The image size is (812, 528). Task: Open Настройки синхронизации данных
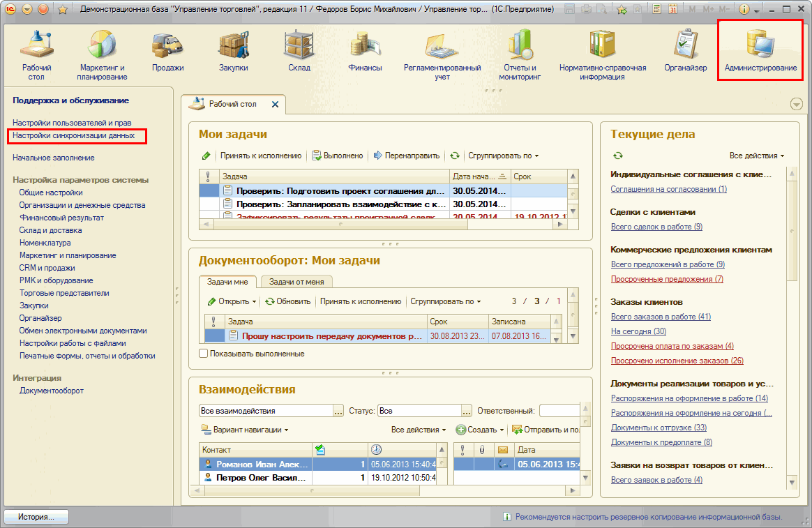tap(73, 135)
